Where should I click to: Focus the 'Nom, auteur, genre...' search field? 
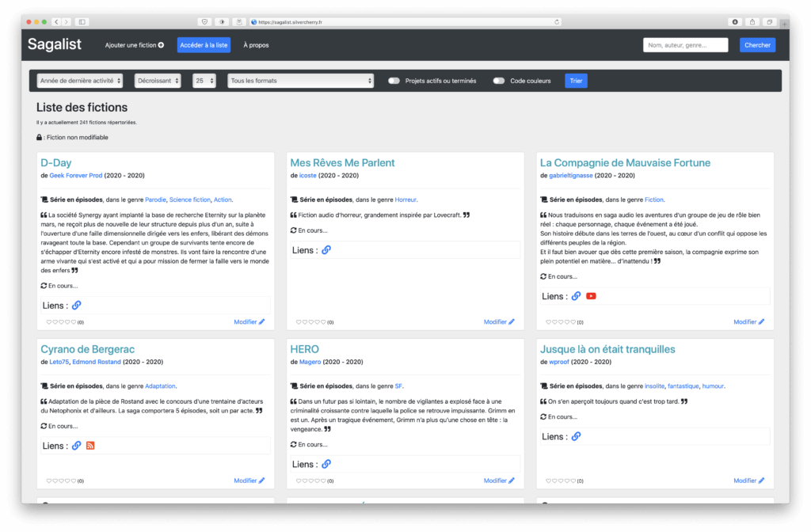(685, 45)
